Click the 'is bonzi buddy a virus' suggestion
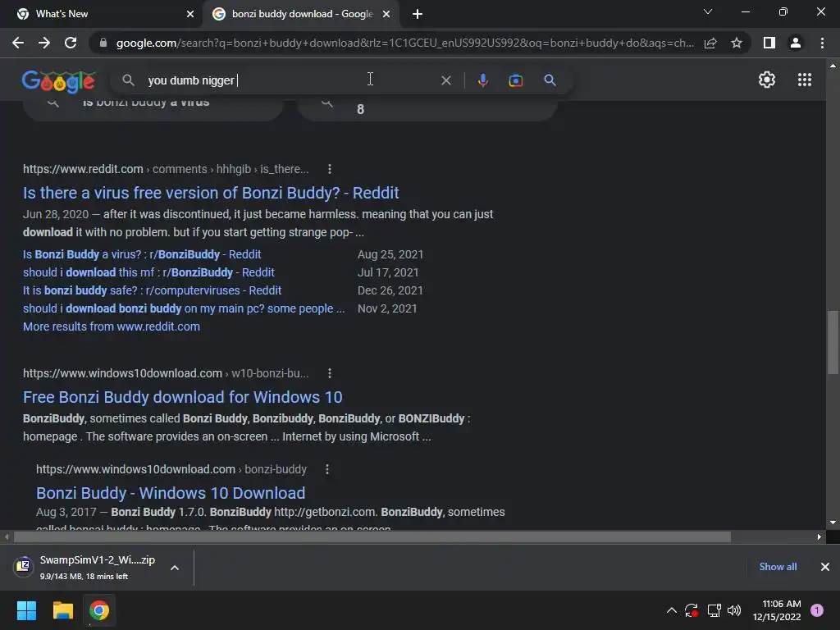The height and width of the screenshot is (630, 840). click(x=153, y=106)
